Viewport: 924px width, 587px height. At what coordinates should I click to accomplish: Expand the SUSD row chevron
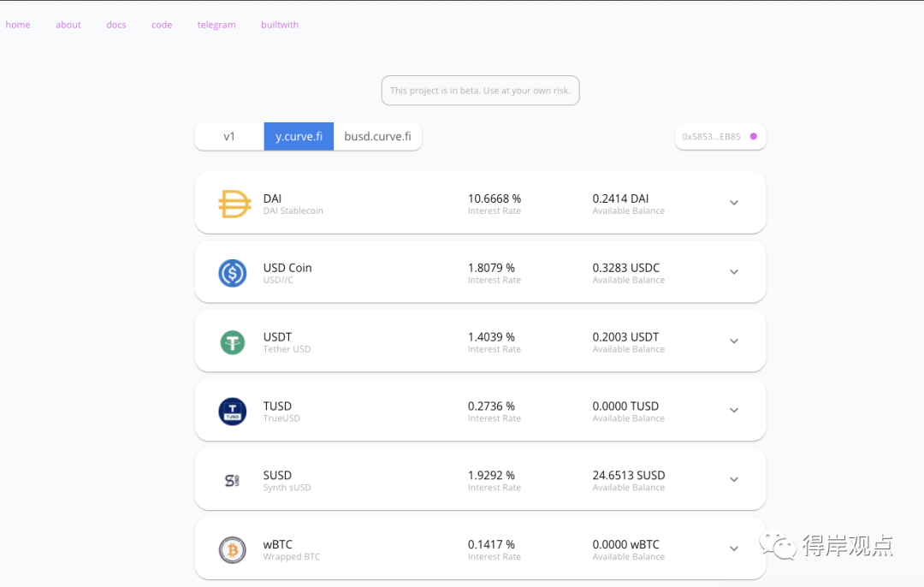click(x=734, y=479)
